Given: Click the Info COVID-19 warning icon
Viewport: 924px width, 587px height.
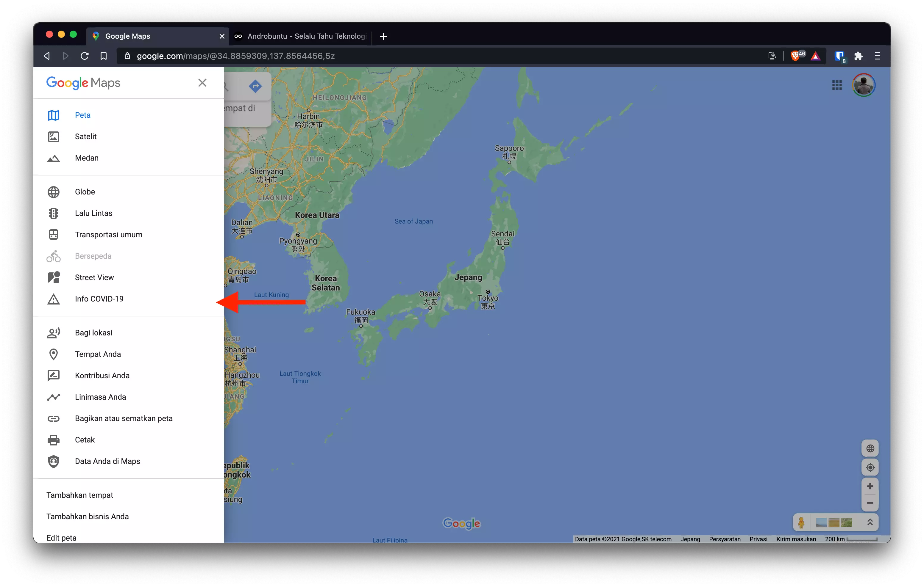Looking at the screenshot, I should pos(54,299).
